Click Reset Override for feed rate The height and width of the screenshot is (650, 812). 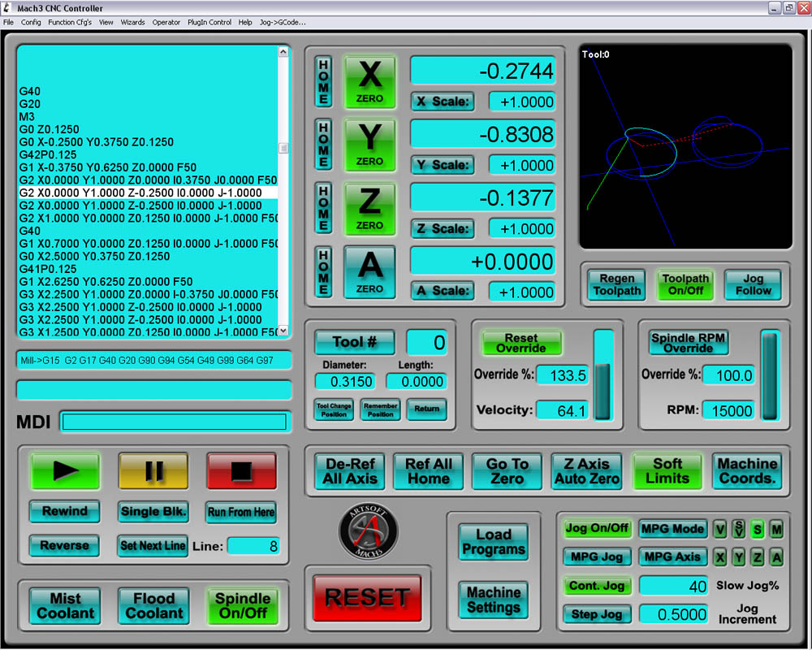pos(521,343)
